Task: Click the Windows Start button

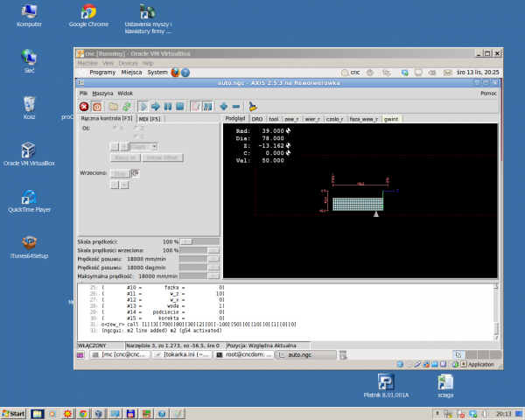Action: pyautogui.click(x=13, y=414)
